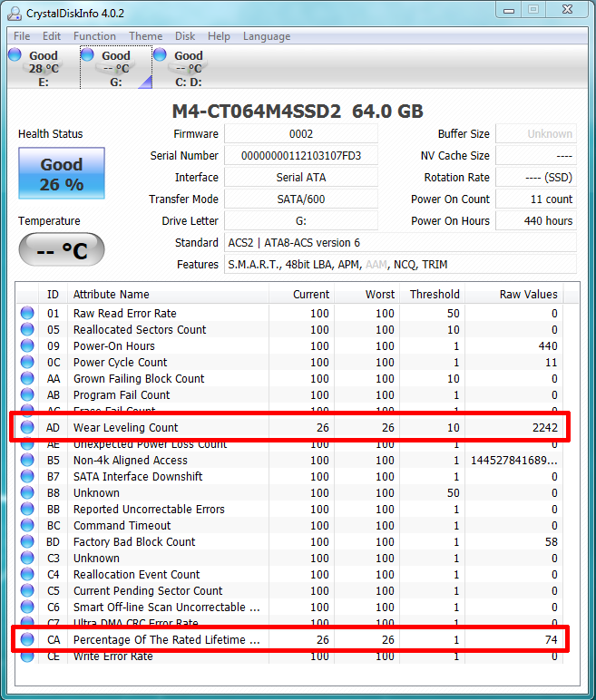Click the Threshold column header
Viewport: 596px width, 700px height.
coord(432,294)
